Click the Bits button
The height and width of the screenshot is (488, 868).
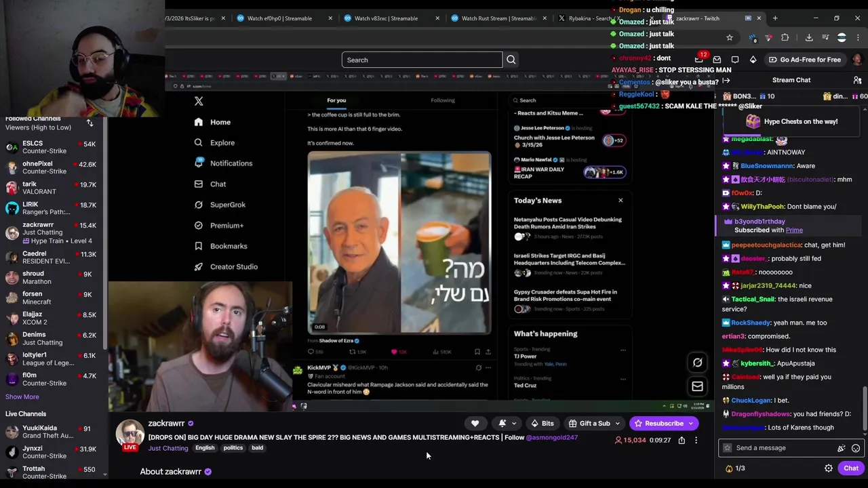tap(542, 424)
